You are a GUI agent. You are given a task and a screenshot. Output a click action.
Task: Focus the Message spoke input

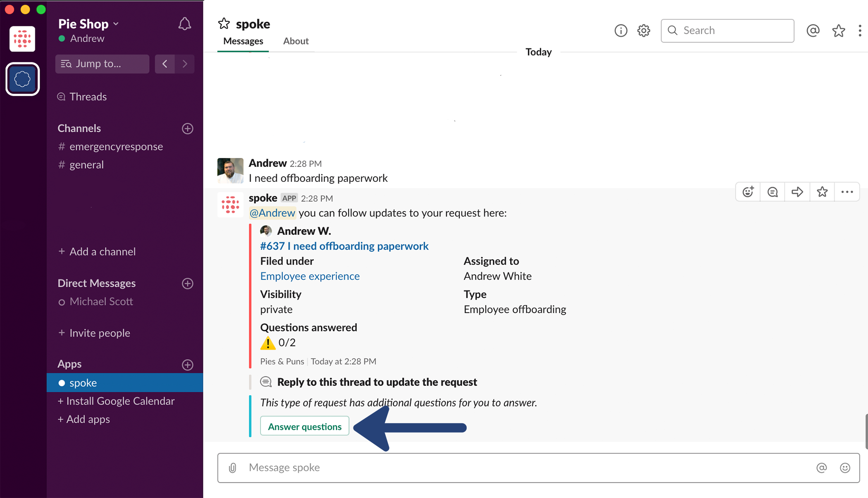click(539, 467)
